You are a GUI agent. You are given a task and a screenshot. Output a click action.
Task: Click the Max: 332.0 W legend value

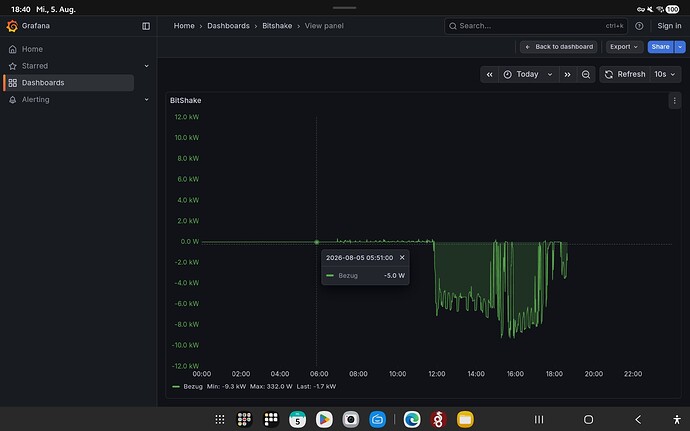pyautogui.click(x=271, y=387)
